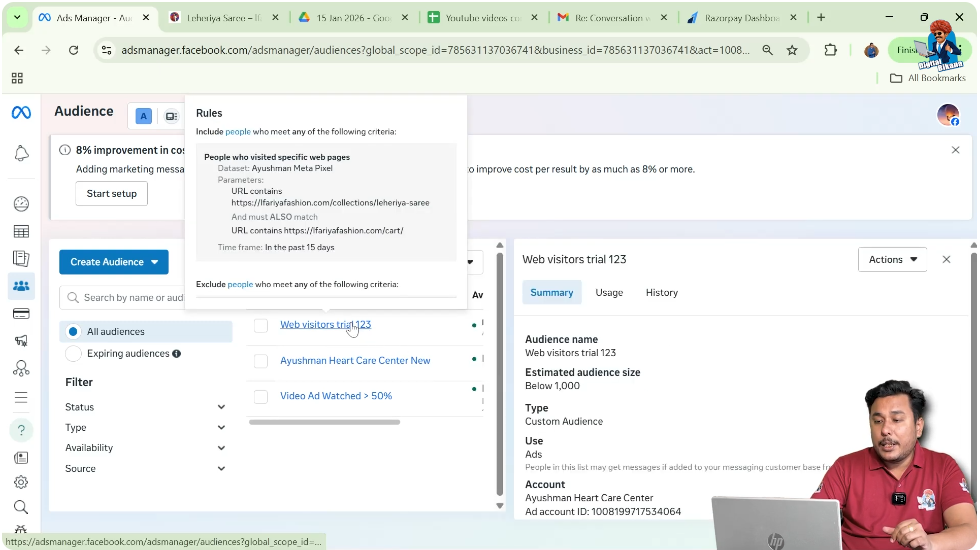This screenshot has height=550, width=980.
Task: Open Settings gear icon in sidebar
Action: (21, 482)
